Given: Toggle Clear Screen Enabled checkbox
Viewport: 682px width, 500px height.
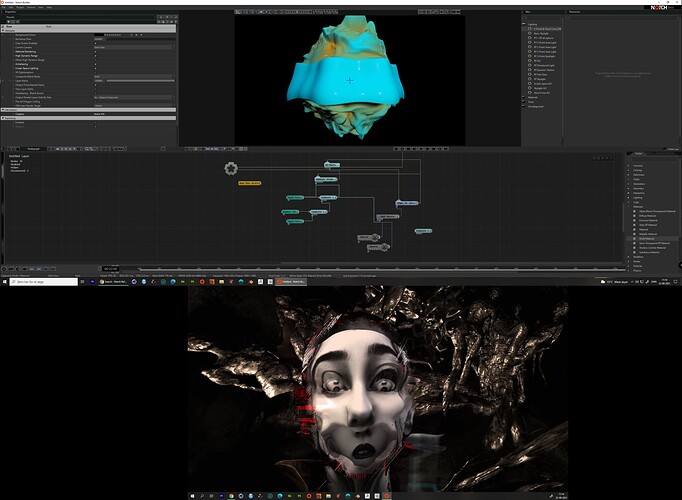Looking at the screenshot, I should [96, 43].
